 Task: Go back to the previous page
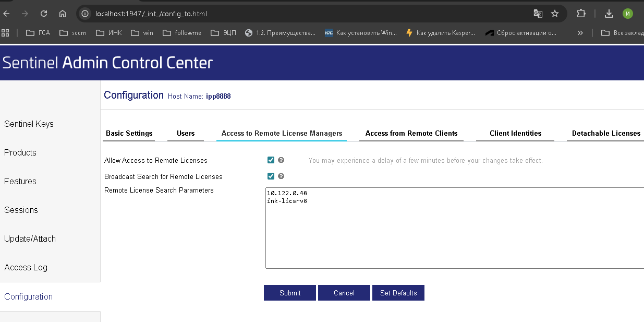[6, 14]
